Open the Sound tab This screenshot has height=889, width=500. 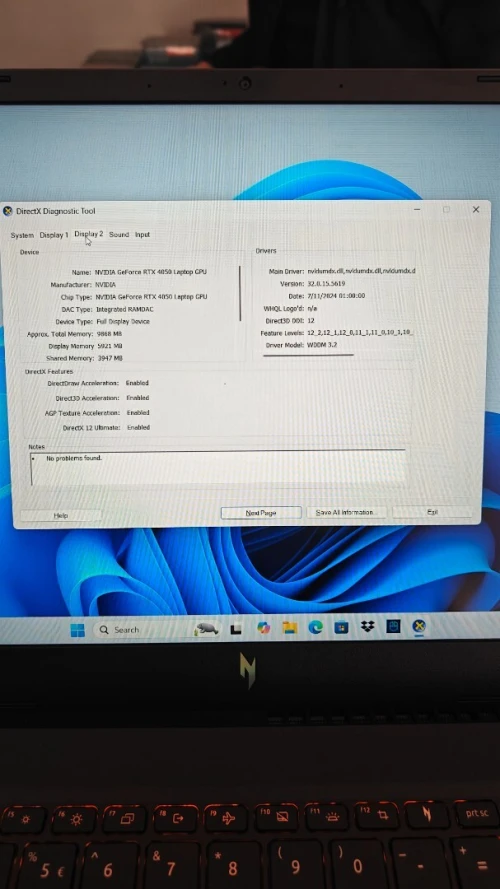[119, 234]
